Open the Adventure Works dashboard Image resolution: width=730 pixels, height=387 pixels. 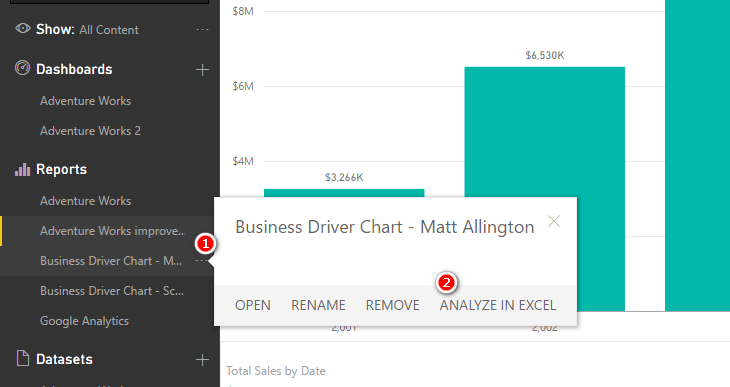86,101
